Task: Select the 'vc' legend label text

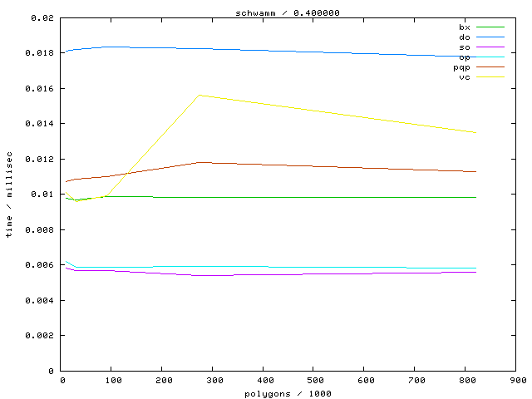Action: (x=464, y=77)
